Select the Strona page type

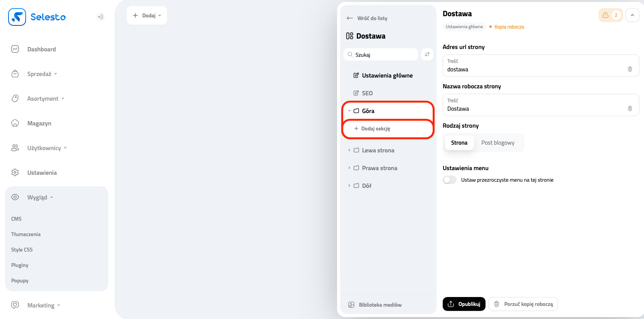pos(459,143)
